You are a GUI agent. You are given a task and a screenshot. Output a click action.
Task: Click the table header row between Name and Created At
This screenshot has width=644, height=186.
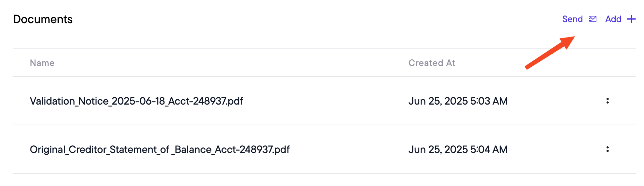(x=231, y=63)
